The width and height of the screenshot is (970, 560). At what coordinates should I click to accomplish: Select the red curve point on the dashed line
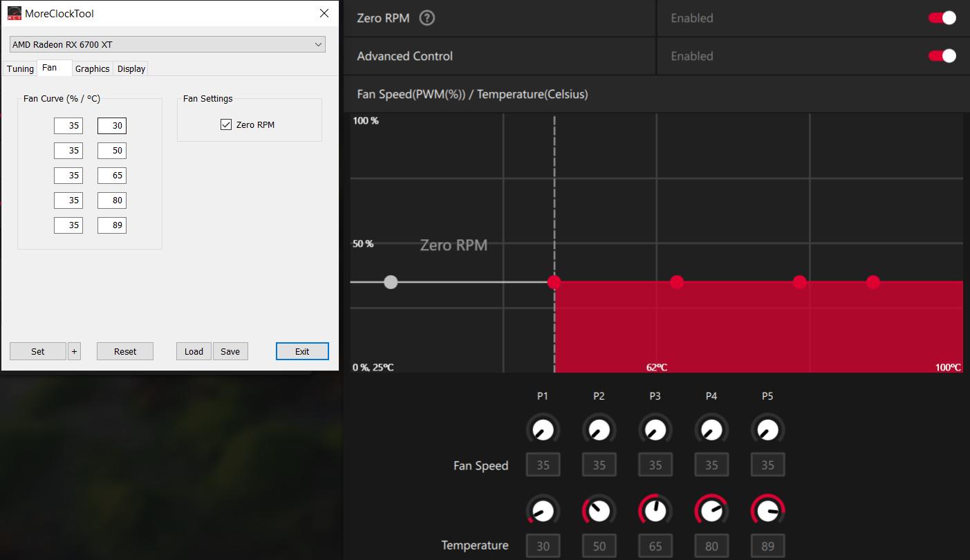coord(554,282)
